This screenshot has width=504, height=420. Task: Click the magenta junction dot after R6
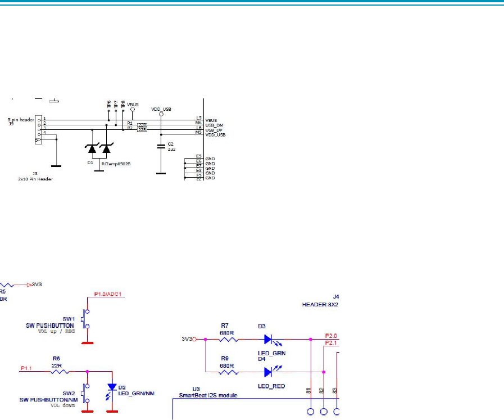[x=87, y=372]
